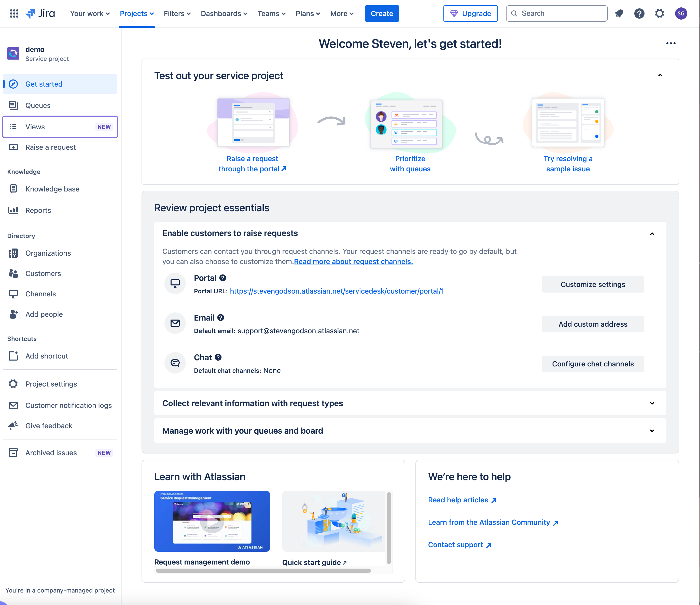This screenshot has height=605, width=700.
Task: Open the More dropdown menu
Action: 342,13
